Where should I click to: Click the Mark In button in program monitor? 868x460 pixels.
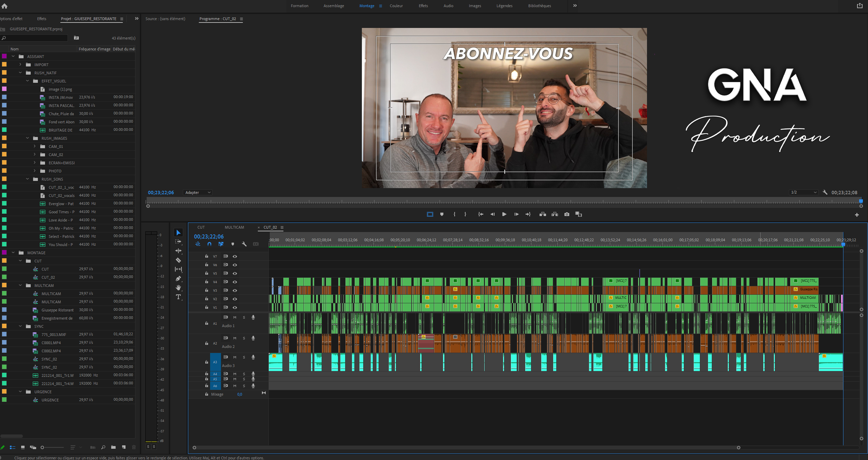pos(454,214)
